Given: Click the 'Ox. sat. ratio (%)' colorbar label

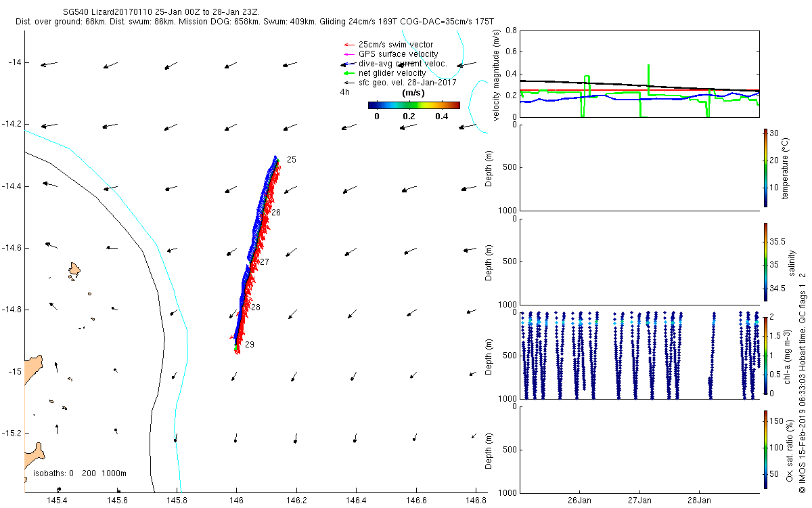Looking at the screenshot, I should point(790,449).
